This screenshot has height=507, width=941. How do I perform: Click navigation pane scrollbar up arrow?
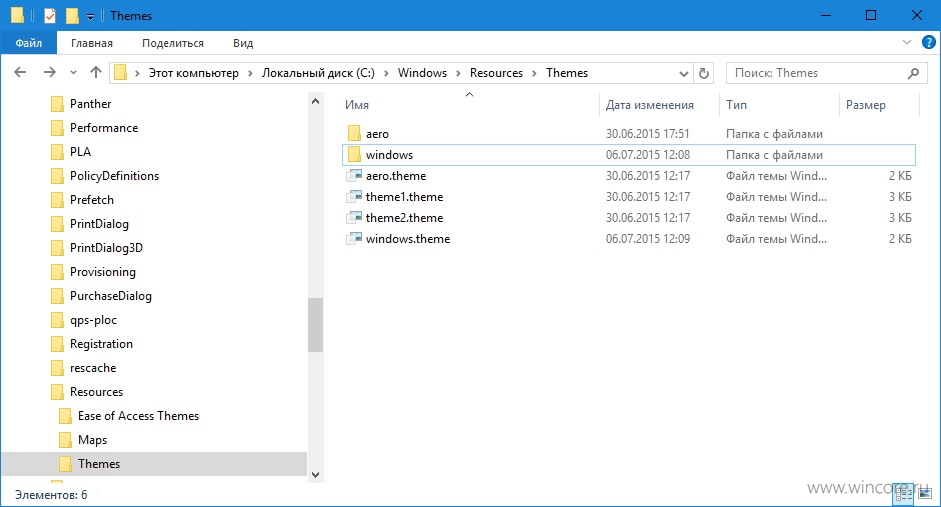[x=316, y=101]
